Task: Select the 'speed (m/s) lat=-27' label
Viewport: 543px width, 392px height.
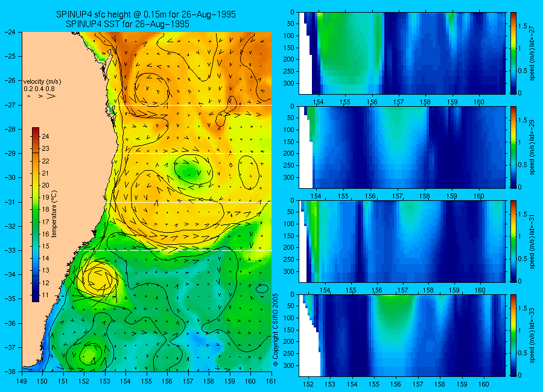Action: point(532,53)
